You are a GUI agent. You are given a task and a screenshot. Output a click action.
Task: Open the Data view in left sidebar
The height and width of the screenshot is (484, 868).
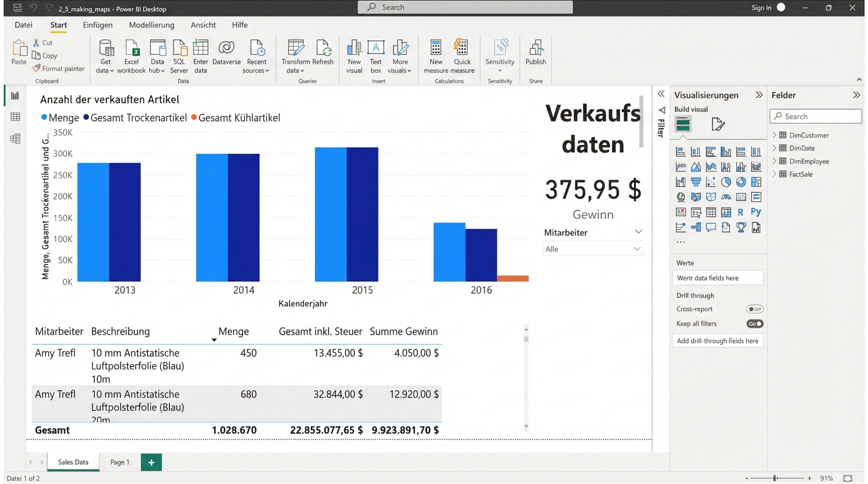(15, 117)
